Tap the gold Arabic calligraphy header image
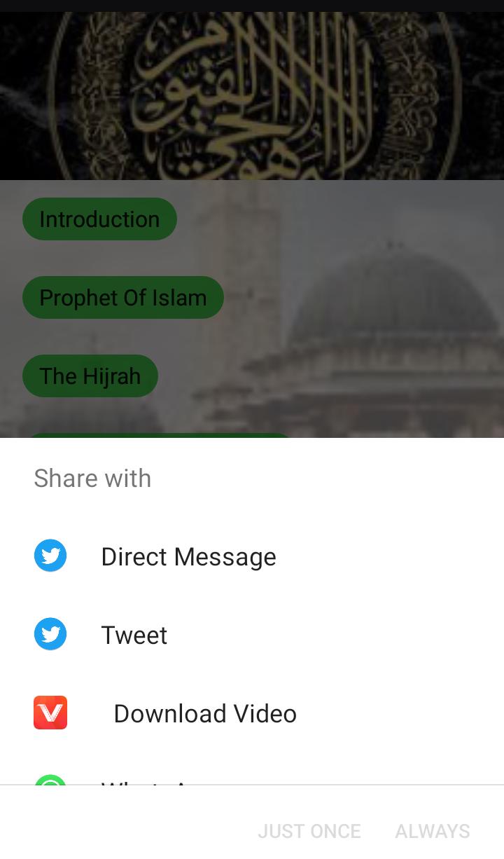The height and width of the screenshot is (859, 504). tap(252, 96)
